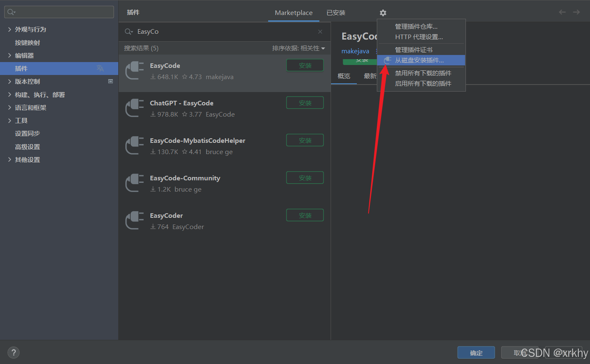Click the EasyCode-Community plug icon
Image resolution: width=590 pixels, height=364 pixels.
point(134,182)
